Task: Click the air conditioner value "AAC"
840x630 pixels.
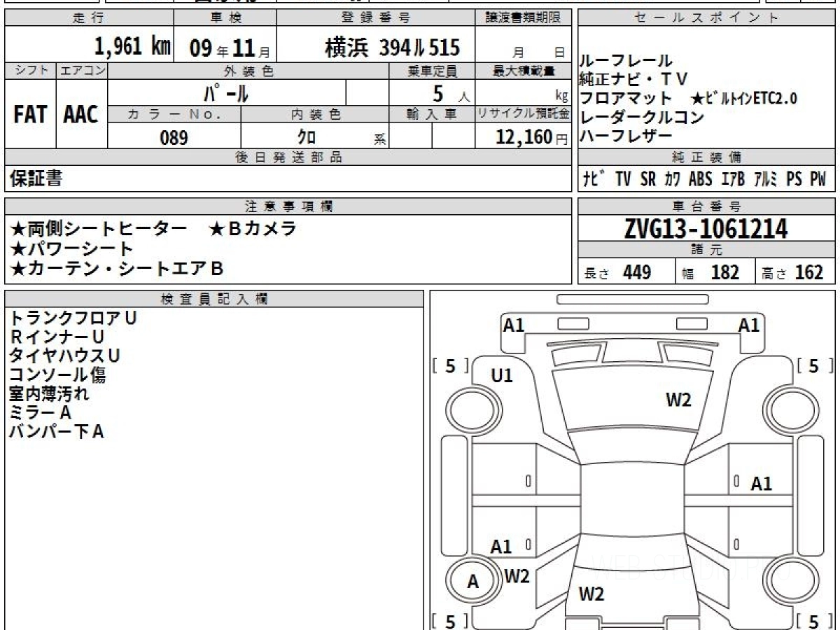Action: coord(81,115)
